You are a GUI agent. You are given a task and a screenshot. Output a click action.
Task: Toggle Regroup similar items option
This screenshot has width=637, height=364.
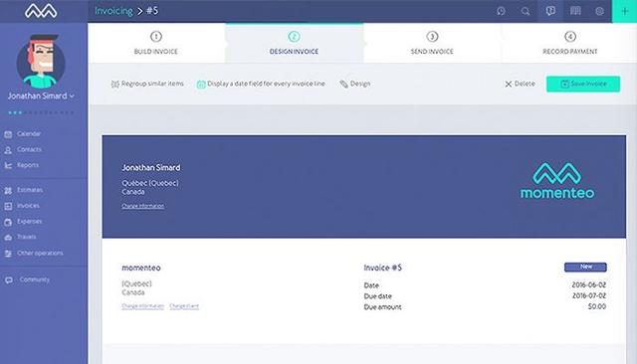(147, 84)
